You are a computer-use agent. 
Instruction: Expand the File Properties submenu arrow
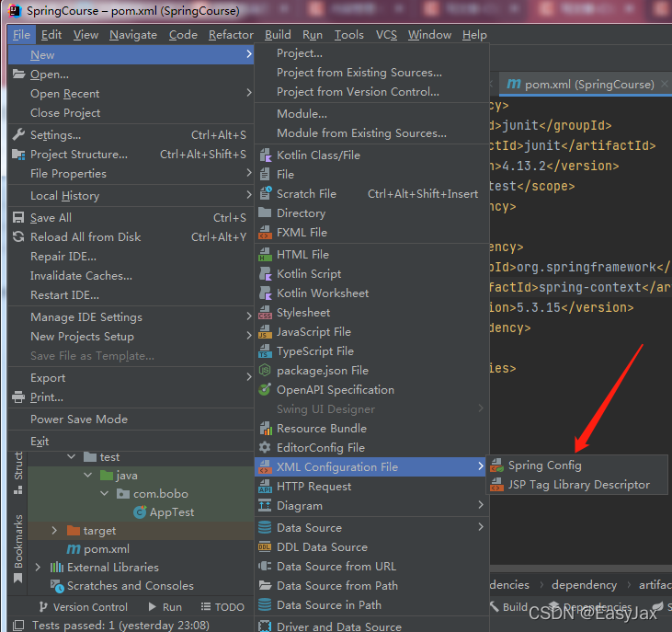249,173
